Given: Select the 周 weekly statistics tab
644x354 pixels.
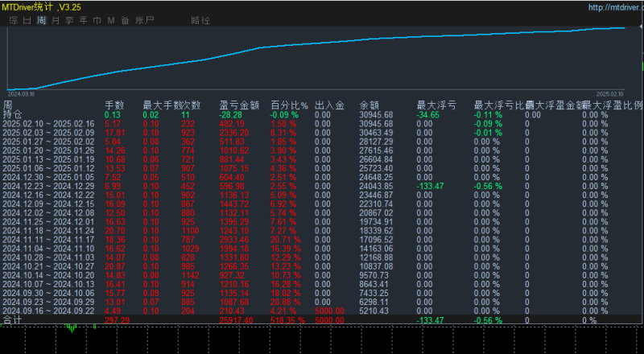Looking at the screenshot, I should [41, 19].
